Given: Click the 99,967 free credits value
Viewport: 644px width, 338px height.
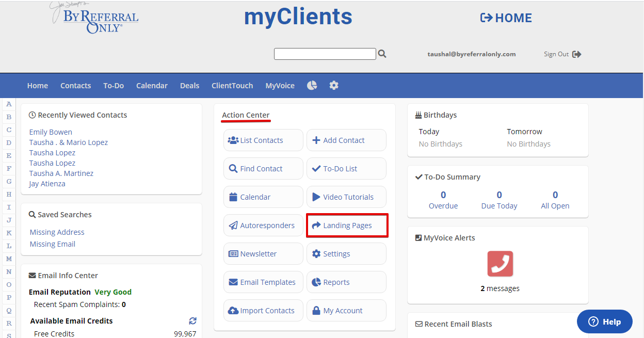Looking at the screenshot, I should pos(185,334).
